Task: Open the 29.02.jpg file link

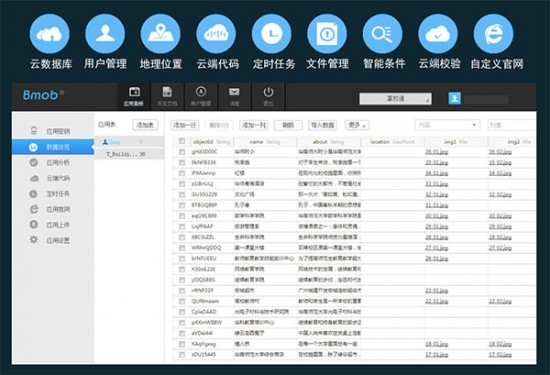Action: click(x=500, y=227)
